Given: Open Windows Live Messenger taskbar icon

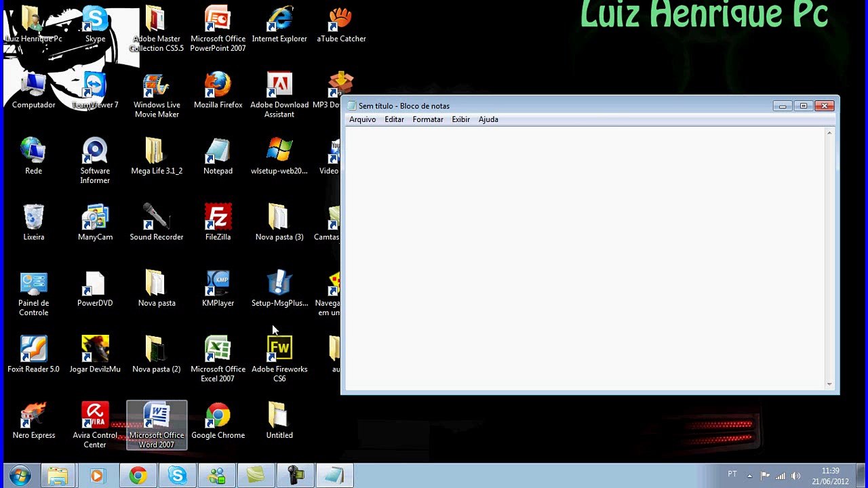Looking at the screenshot, I should [217, 476].
